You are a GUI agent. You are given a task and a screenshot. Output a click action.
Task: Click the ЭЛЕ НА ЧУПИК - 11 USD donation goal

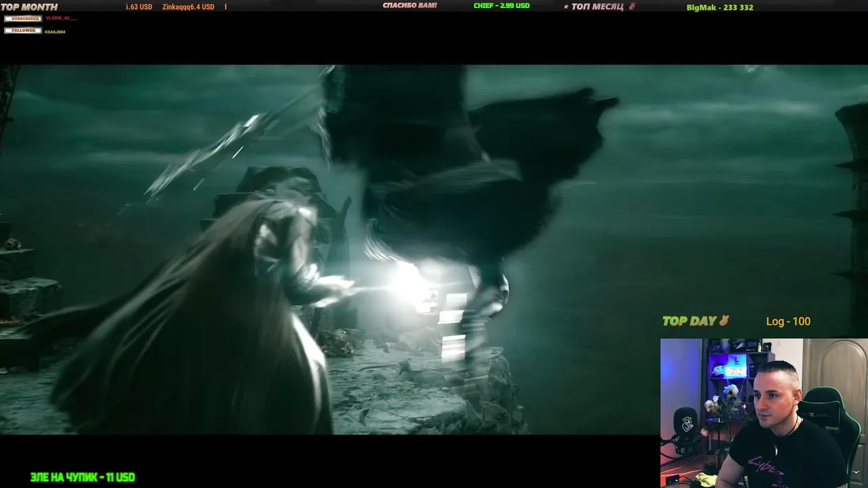tap(83, 477)
